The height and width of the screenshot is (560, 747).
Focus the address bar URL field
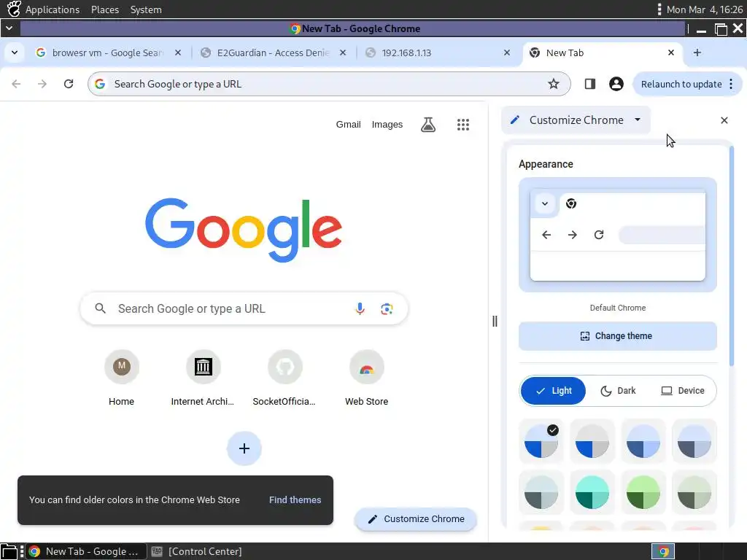329,84
